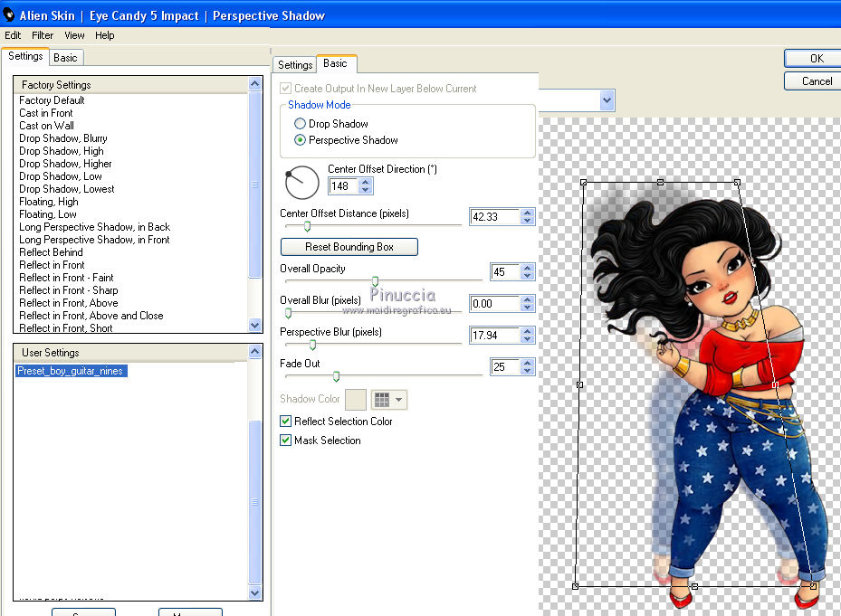This screenshot has width=841, height=616.
Task: Open the Filter menu
Action: point(43,35)
